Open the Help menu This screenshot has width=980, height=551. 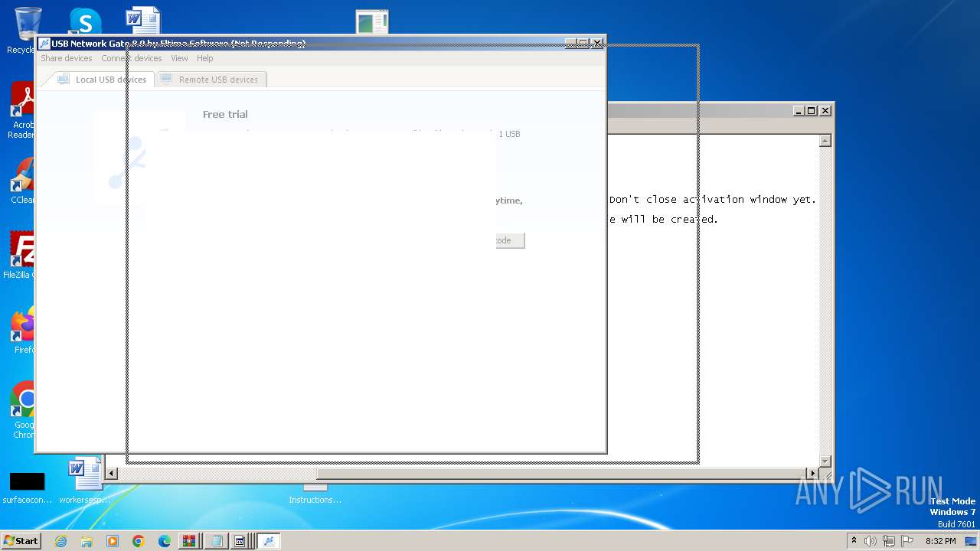(204, 58)
